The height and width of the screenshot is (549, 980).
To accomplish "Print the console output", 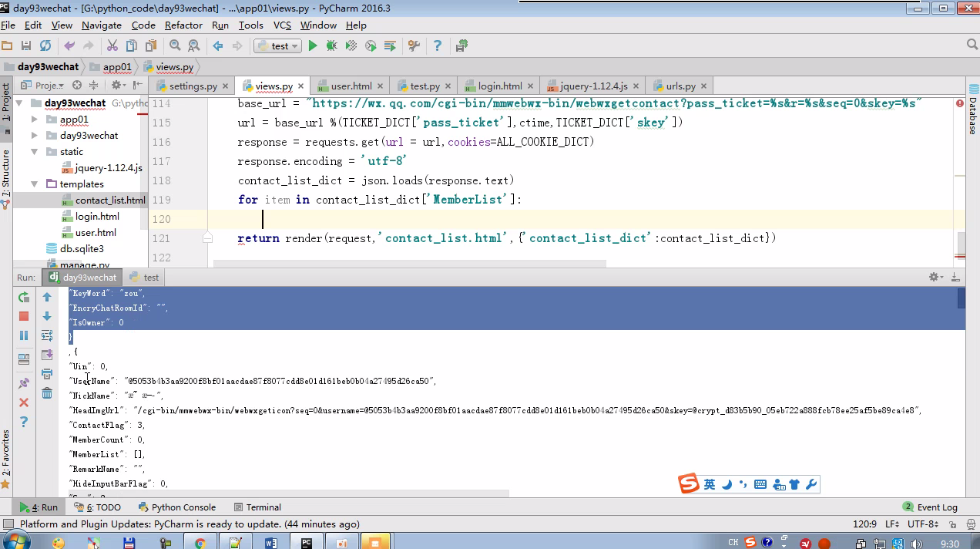I will (47, 374).
